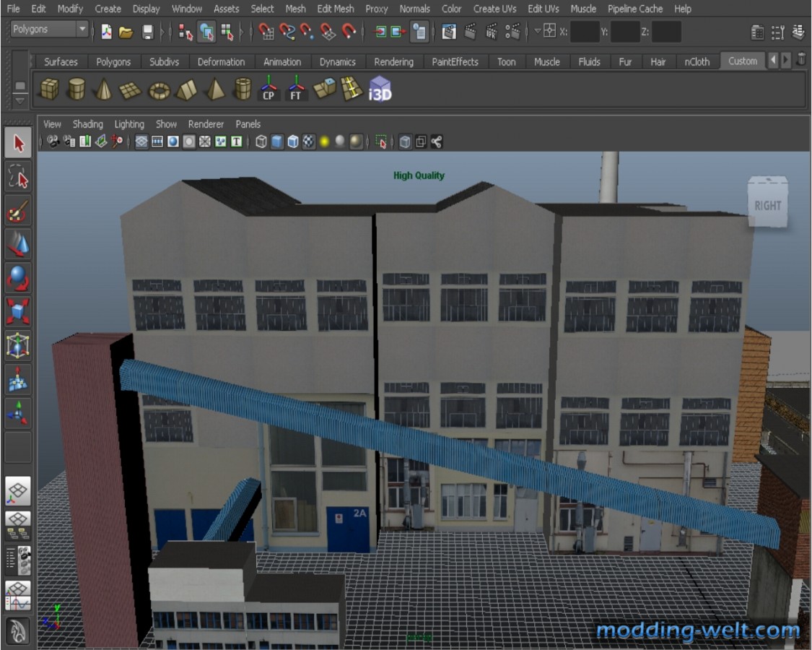Create a polygon cylinder from the shelf

77,89
